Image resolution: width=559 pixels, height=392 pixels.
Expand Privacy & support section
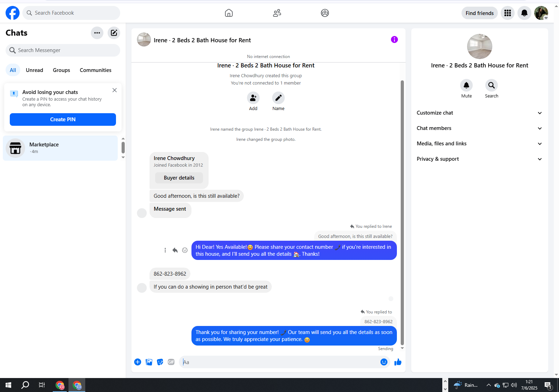point(479,159)
